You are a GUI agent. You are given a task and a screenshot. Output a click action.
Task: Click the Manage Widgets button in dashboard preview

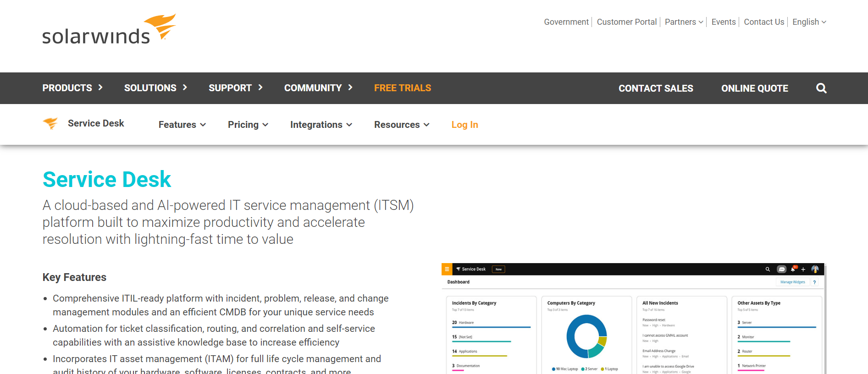point(792,282)
